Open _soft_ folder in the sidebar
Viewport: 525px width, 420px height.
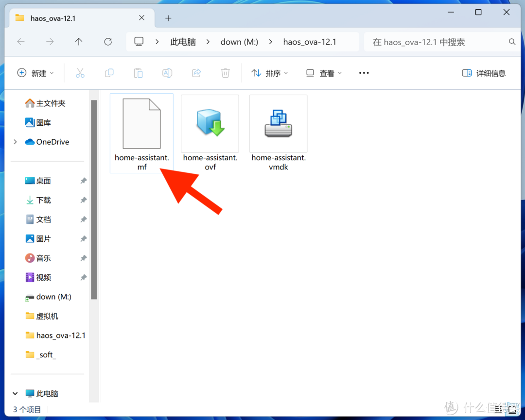tap(40, 354)
